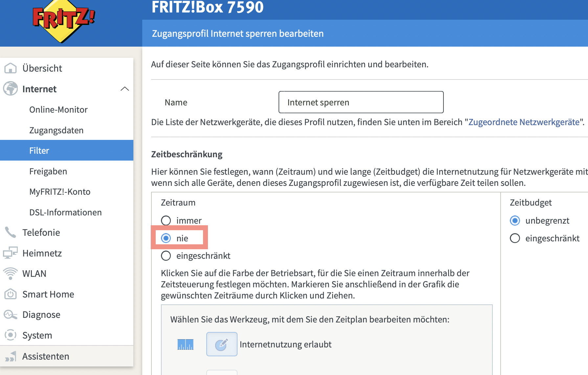Collapse the Internet menu chevron

tap(125, 89)
